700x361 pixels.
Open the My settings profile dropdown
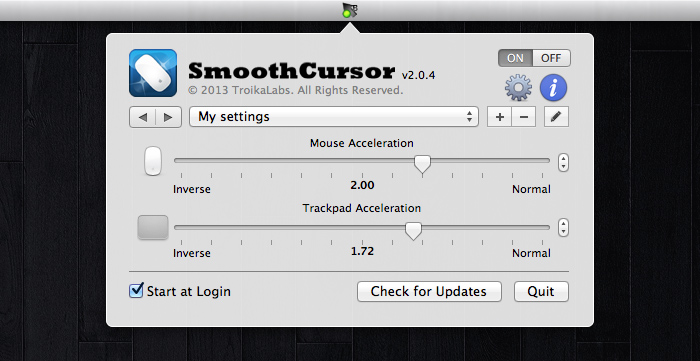[333, 117]
